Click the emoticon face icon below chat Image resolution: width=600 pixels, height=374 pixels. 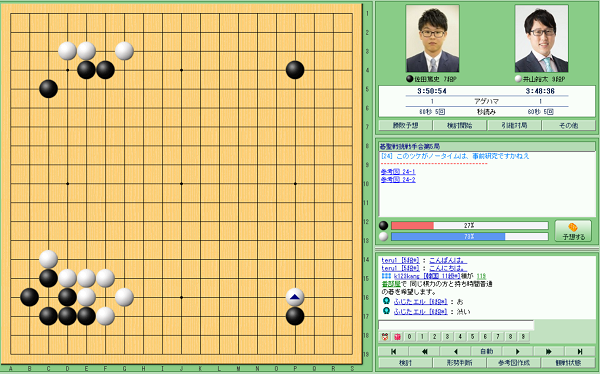[385, 336]
